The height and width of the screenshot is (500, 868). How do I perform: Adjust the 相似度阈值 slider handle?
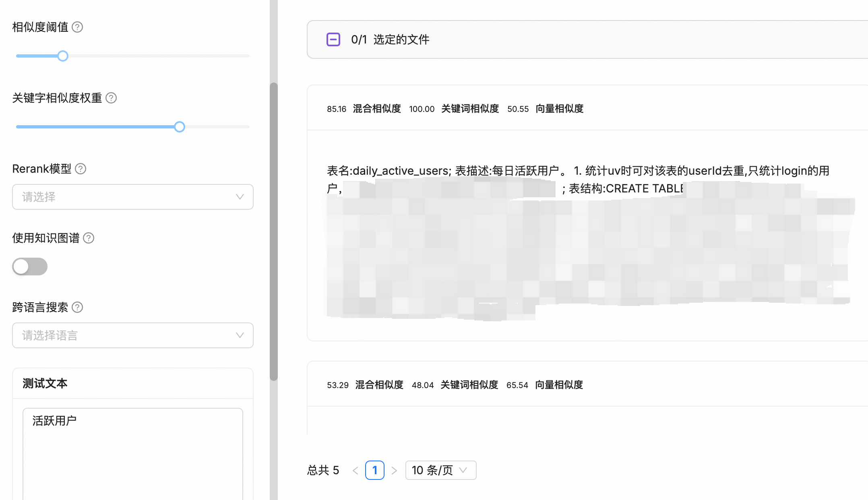[x=63, y=56]
